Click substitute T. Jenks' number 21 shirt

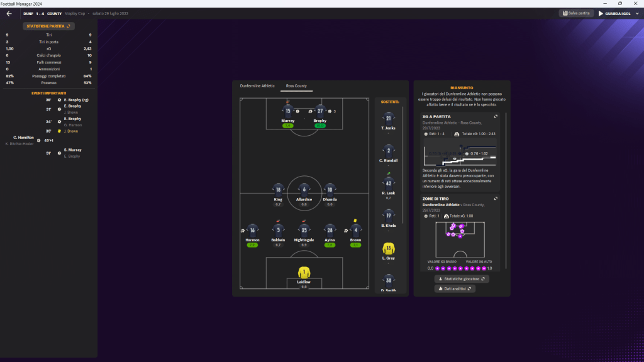pos(388,118)
